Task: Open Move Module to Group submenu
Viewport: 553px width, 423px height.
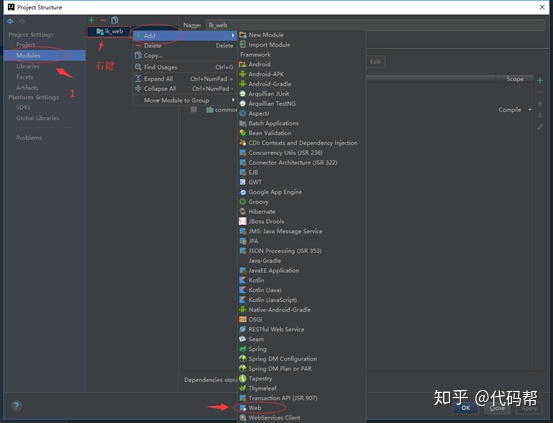Action: (185, 100)
